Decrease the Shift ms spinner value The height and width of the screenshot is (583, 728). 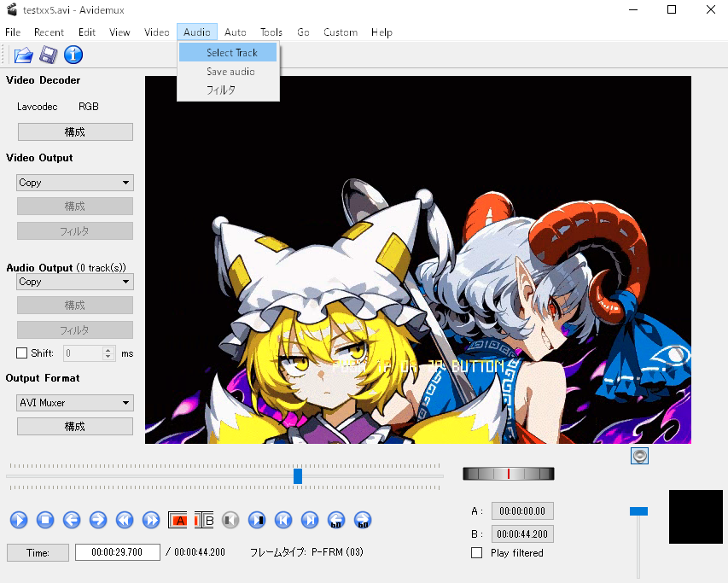pyautogui.click(x=108, y=357)
